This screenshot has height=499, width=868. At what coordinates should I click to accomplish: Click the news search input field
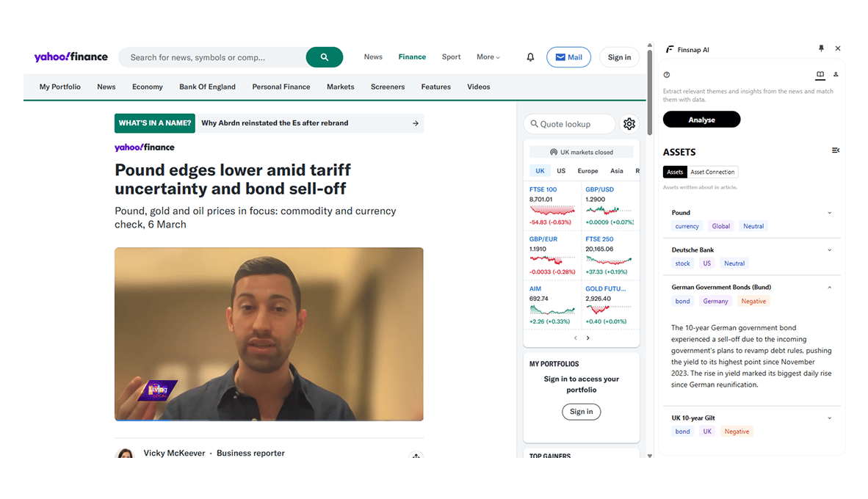212,57
